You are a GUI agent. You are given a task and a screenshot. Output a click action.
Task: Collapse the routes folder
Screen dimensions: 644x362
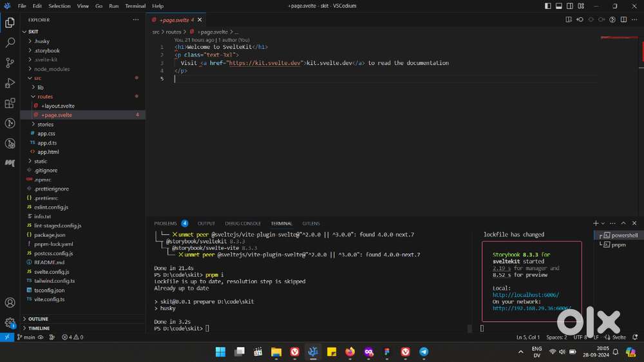pos(45,97)
